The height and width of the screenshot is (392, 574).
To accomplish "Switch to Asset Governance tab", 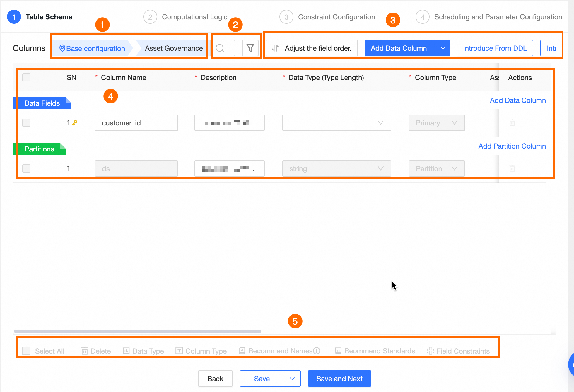I will click(x=174, y=48).
